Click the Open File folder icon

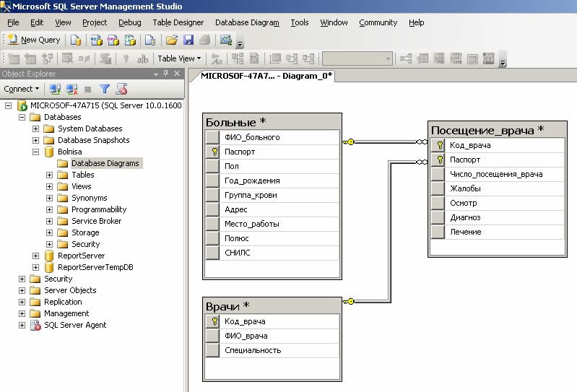point(171,40)
